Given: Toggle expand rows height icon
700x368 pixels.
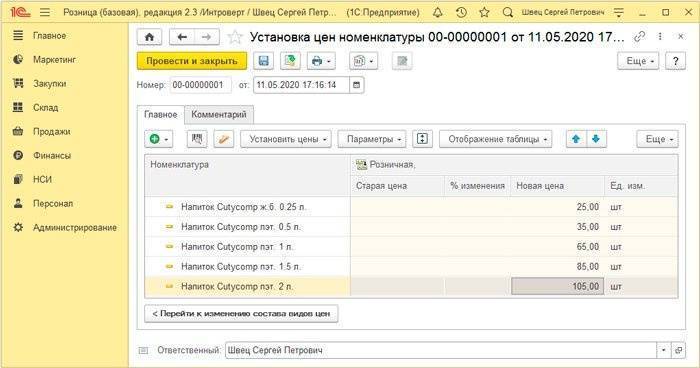Looking at the screenshot, I should coord(422,139).
